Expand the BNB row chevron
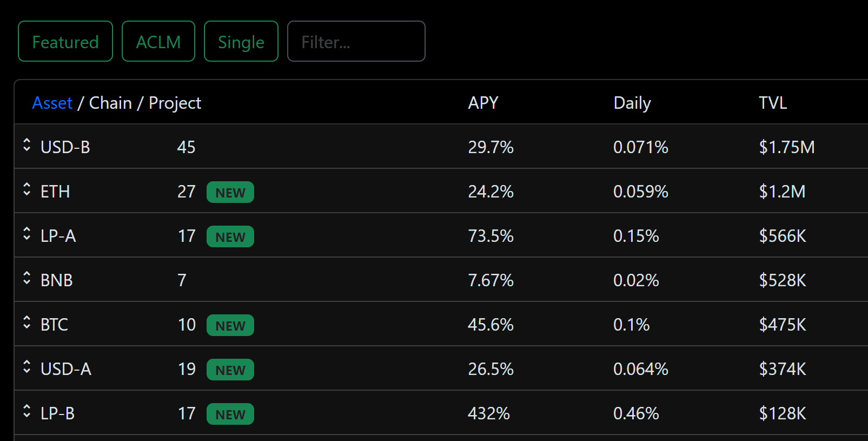Image resolution: width=868 pixels, height=441 pixels. (27, 278)
